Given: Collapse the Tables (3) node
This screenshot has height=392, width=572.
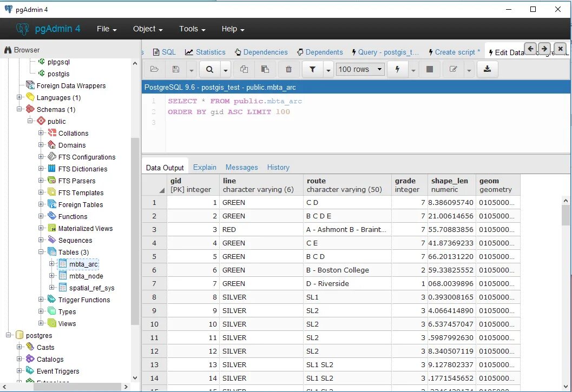Looking at the screenshot, I should (x=41, y=252).
